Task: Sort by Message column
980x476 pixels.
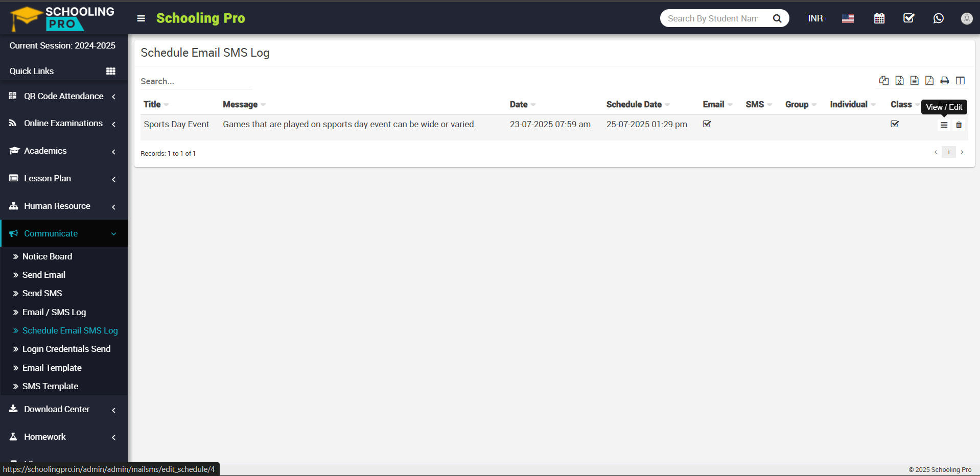Action: point(244,104)
